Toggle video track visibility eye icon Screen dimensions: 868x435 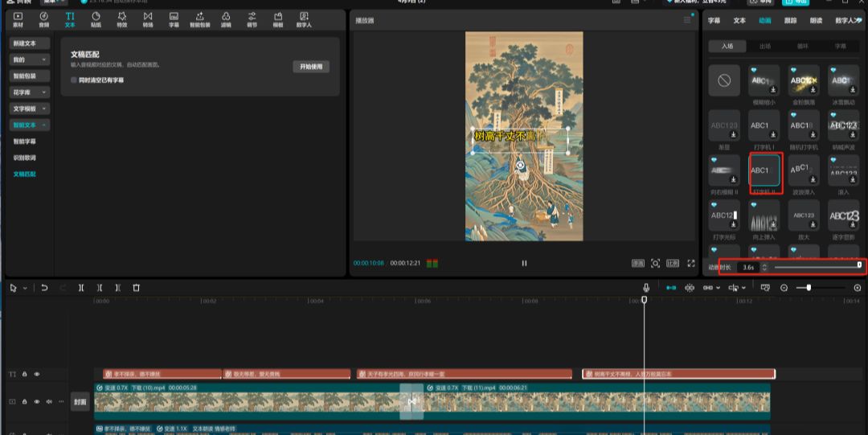(x=37, y=401)
